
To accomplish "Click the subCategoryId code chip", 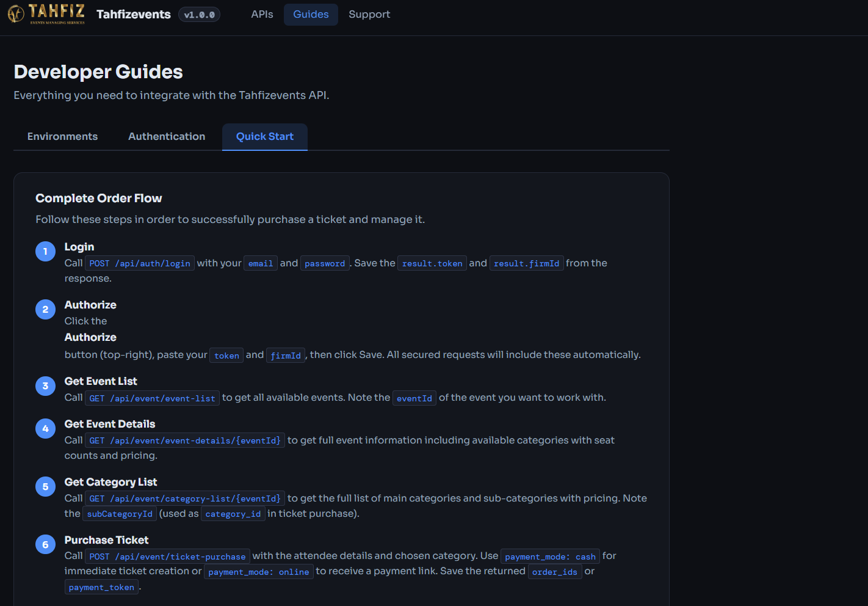I will click(120, 514).
